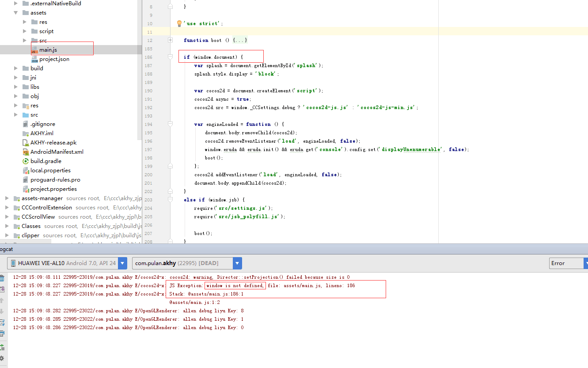Collapse the if block on line 186
The height and width of the screenshot is (368, 588).
pyautogui.click(x=171, y=57)
